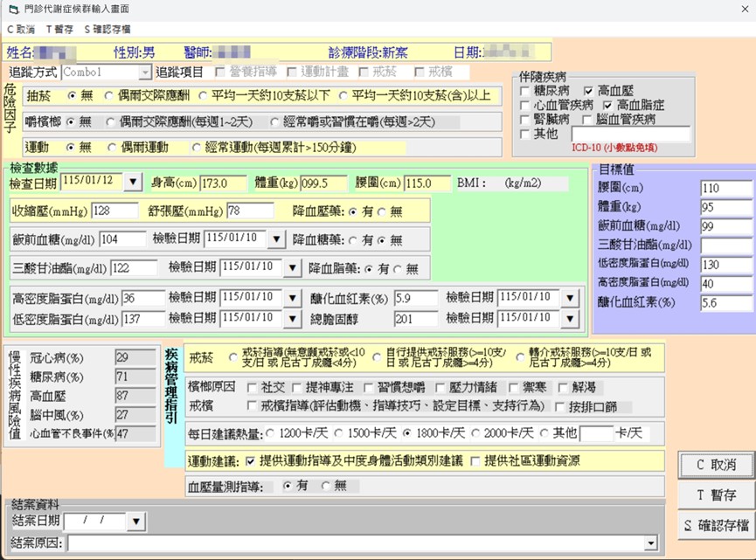Enable 提供社區運動資源 checkbox
756x560 pixels.
click(475, 460)
